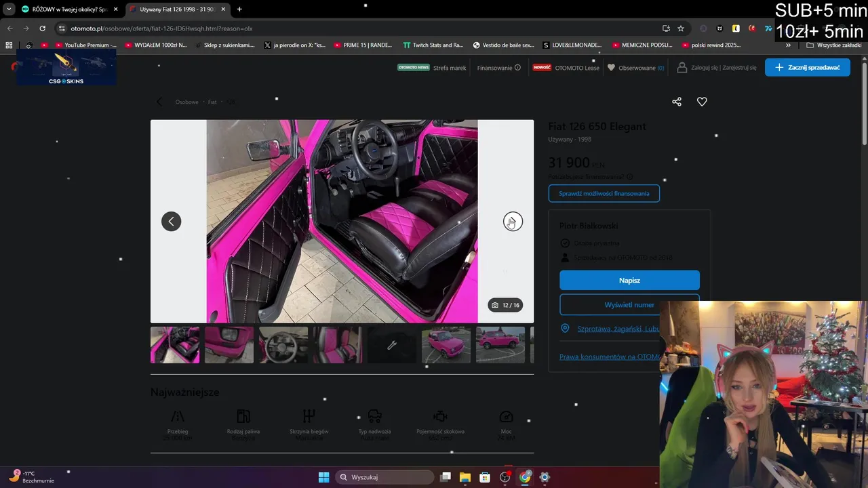Open Prawa konsumentów na OTOMOTO link
This screenshot has width=868, height=488.
coord(610,357)
